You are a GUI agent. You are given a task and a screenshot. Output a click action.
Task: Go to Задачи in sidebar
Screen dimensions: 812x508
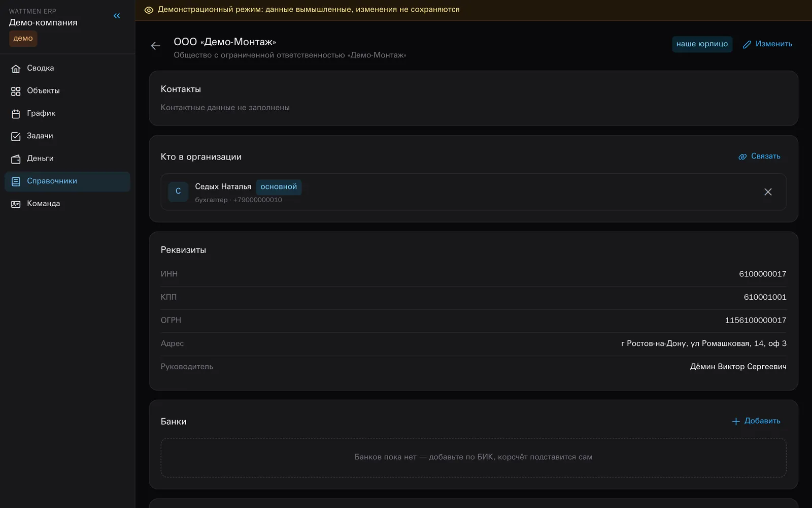tap(67, 136)
